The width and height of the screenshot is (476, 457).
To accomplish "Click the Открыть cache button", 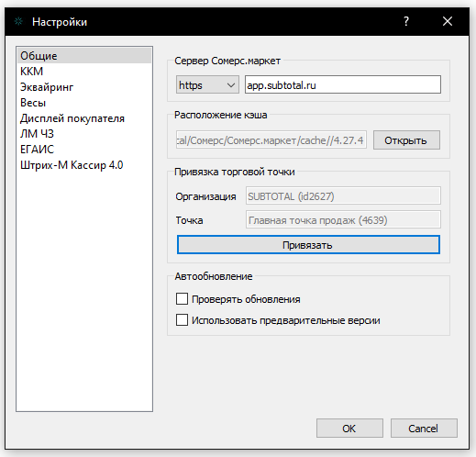I will coord(406,140).
